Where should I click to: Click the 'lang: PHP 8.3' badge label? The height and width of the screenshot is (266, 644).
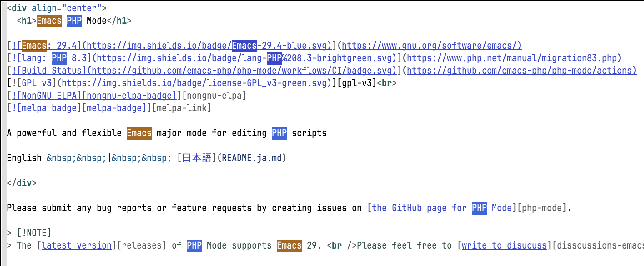54,58
